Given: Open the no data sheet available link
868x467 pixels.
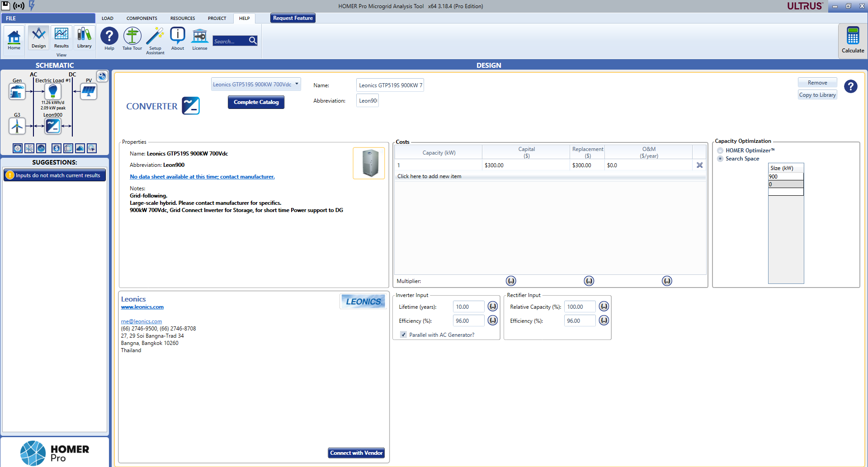Looking at the screenshot, I should 202,177.
